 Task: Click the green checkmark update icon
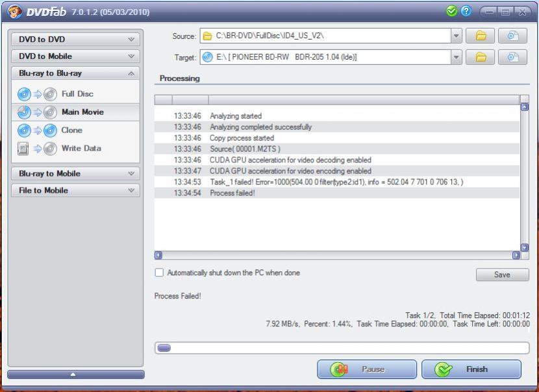[x=452, y=11]
